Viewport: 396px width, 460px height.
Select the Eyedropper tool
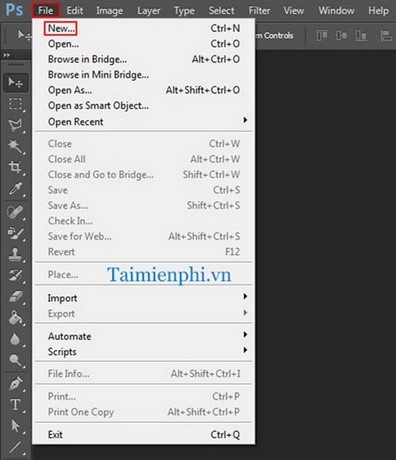pyautogui.click(x=15, y=188)
